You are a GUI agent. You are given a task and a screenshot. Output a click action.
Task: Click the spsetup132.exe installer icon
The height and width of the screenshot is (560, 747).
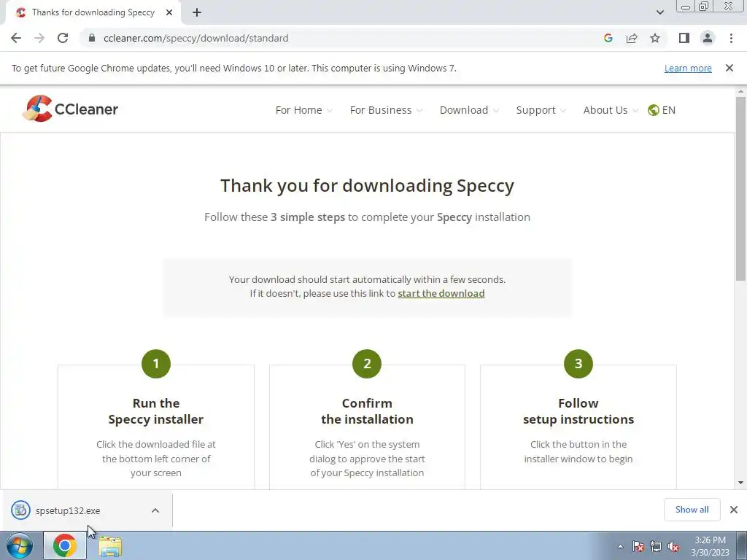click(20, 510)
